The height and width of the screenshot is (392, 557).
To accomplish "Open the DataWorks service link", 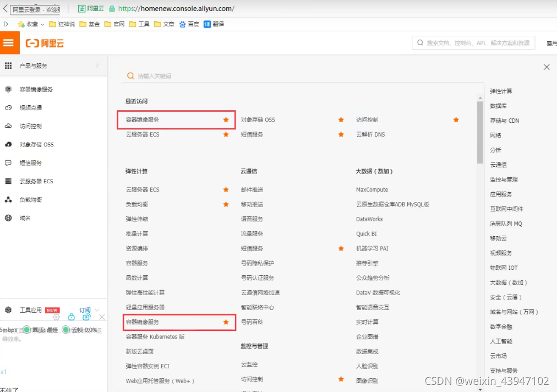I will (369, 219).
